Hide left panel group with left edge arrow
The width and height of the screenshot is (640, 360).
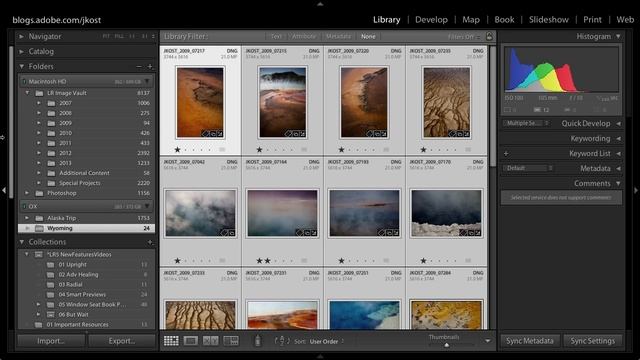[4, 190]
